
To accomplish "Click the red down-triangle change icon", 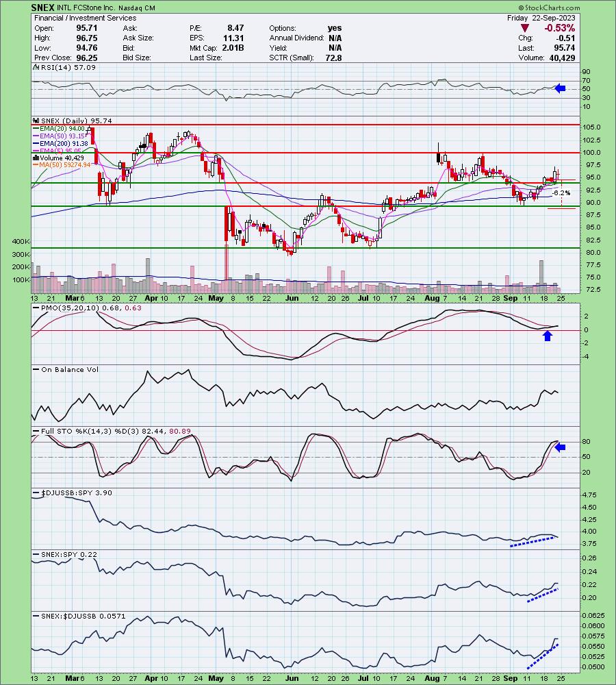I will coord(525,28).
